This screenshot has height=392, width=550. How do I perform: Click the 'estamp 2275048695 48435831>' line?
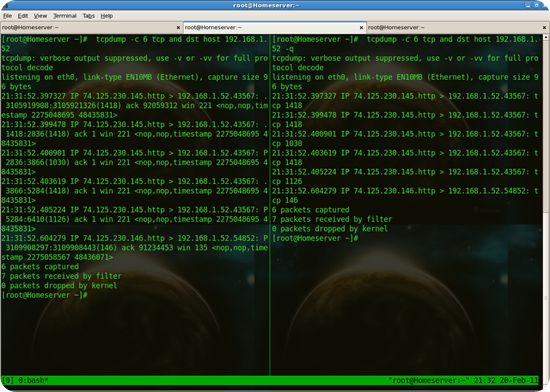59,115
